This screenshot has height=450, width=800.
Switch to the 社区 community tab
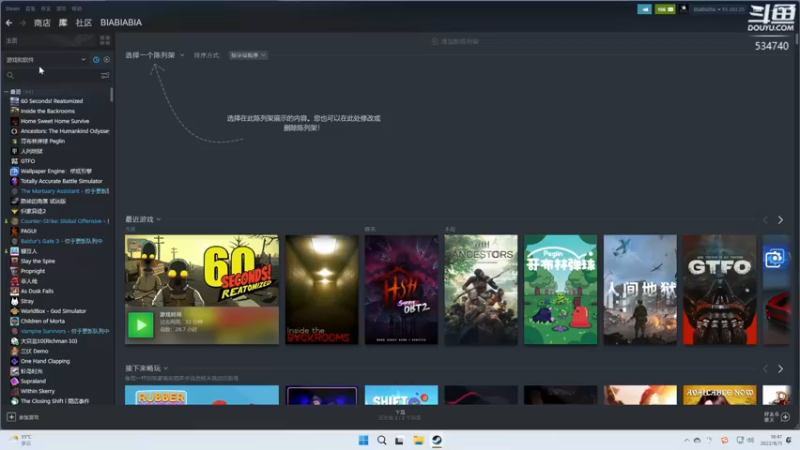[x=84, y=22]
